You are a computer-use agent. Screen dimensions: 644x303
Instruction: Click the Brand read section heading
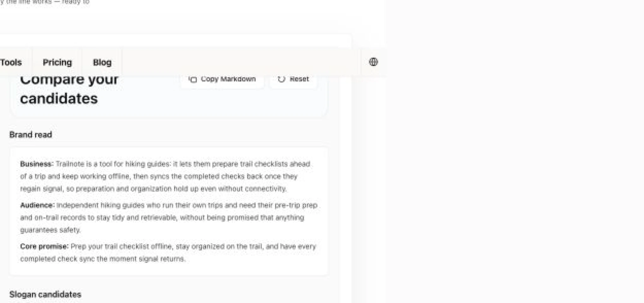point(31,135)
